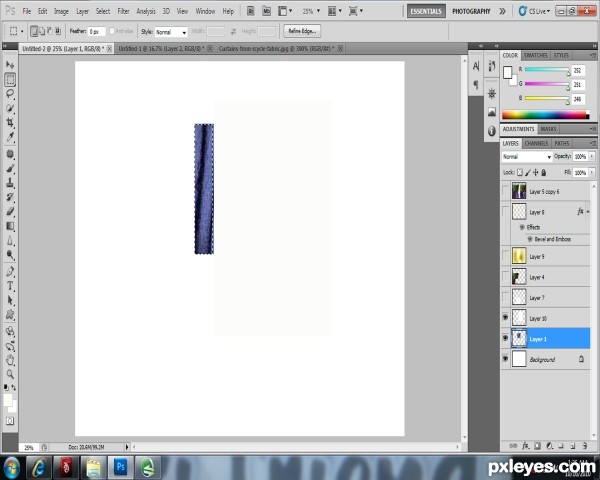The image size is (600, 480).
Task: Hide Layer 10 with its eye icon
Action: 505,318
